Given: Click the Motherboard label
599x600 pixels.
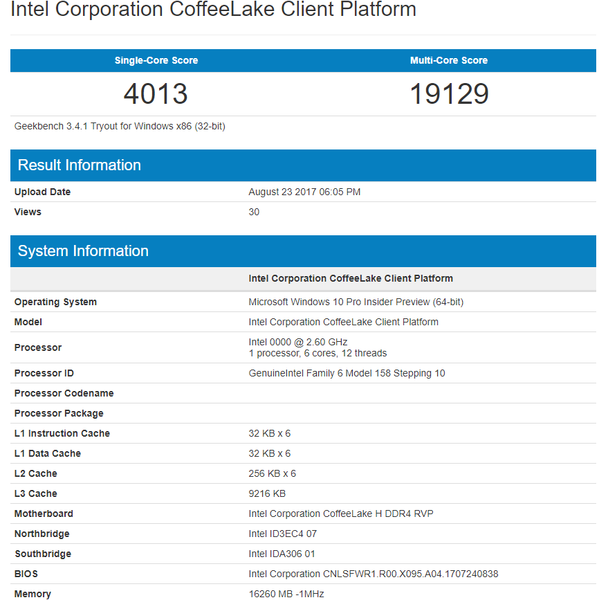Looking at the screenshot, I should click(44, 514).
